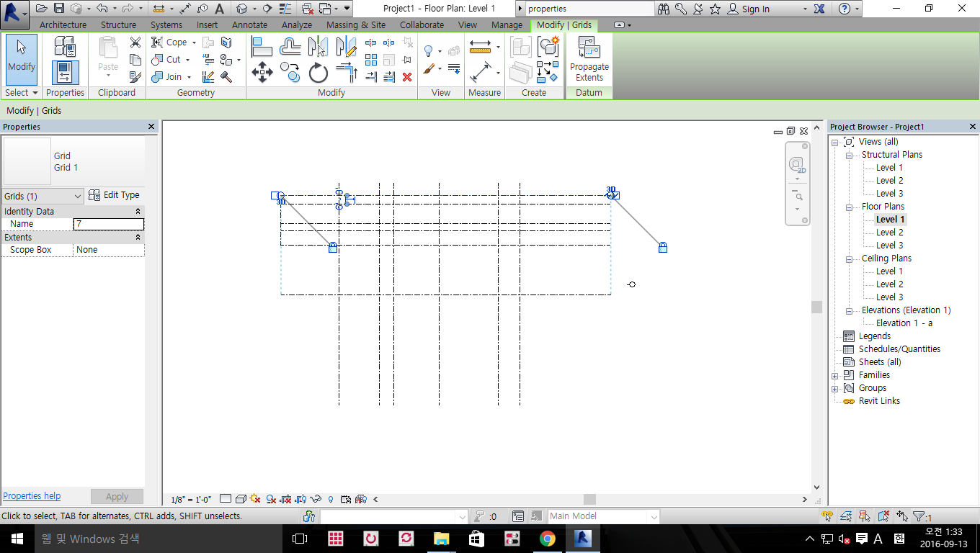Click the Undo arrow in quick access toolbar
Viewport: 980px width, 553px height.
(x=101, y=9)
